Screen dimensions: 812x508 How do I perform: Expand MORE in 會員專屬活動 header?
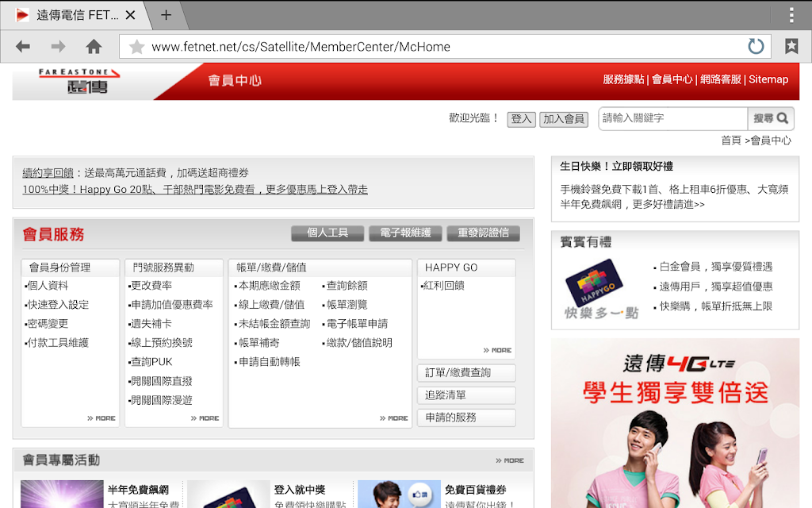tap(510, 460)
